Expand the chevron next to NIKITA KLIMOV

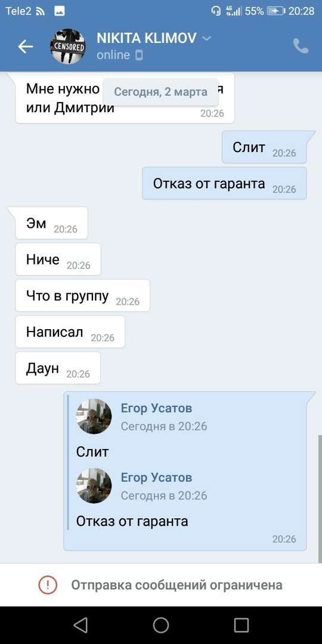click(x=206, y=39)
